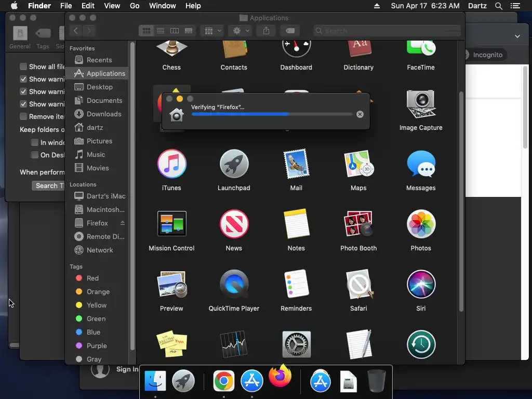Select the Reminders application icon
The width and height of the screenshot is (532, 399).
(296, 284)
